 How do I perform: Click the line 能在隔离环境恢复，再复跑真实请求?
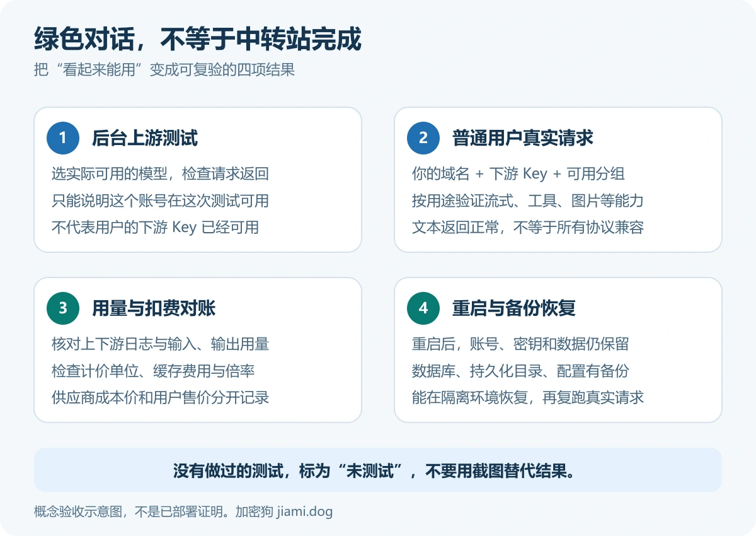pyautogui.click(x=528, y=398)
